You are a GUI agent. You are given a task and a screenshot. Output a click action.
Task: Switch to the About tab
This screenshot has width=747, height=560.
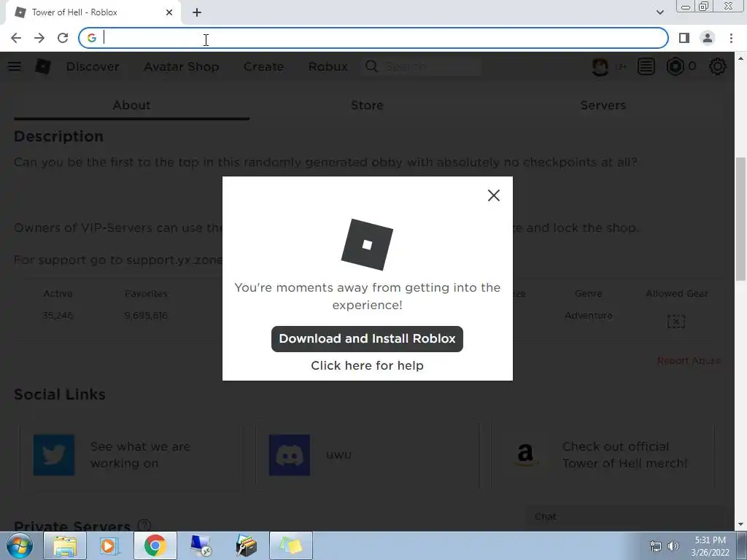[131, 106]
